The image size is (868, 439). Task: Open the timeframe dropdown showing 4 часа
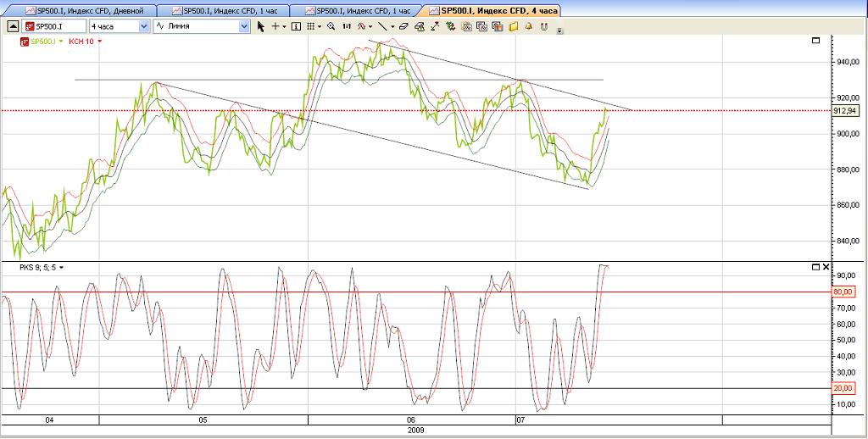tap(143, 26)
